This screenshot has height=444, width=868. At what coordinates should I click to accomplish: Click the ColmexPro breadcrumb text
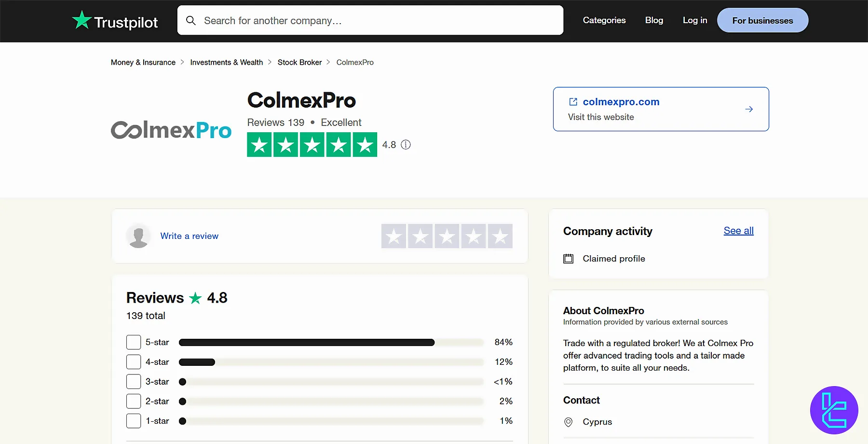[x=355, y=62]
